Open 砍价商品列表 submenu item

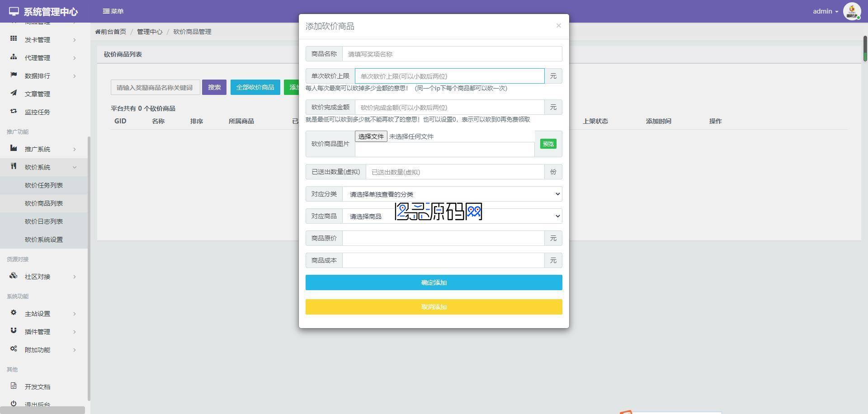coord(44,203)
